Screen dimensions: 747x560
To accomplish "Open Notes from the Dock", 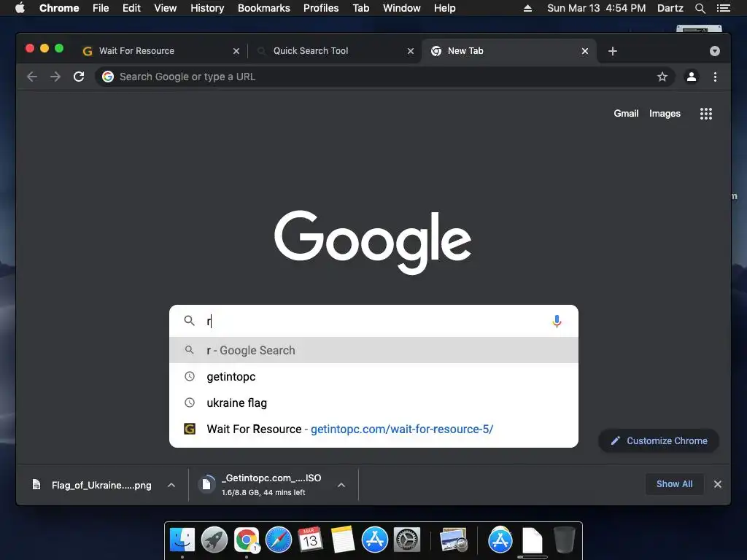I will click(x=342, y=540).
